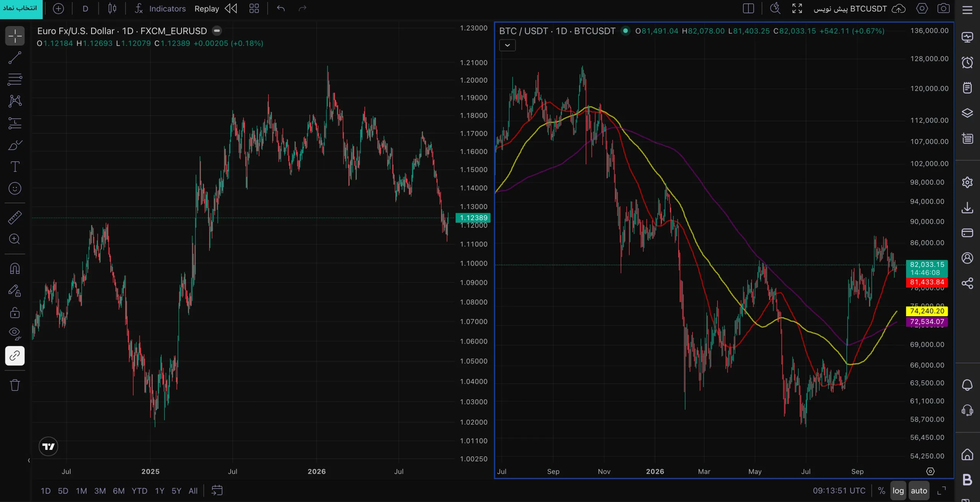Open the main hamburger menu
This screenshot has width=980, height=502.
pos(967,9)
